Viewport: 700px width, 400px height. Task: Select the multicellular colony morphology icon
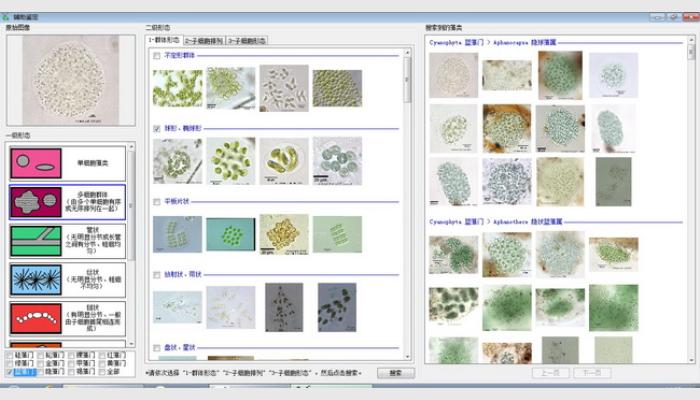[37, 201]
